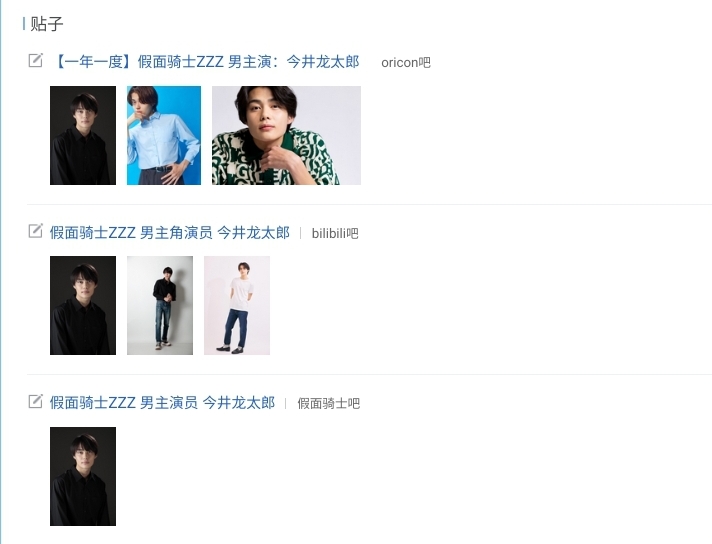View full-body photo with black shirt and jeans

pyautogui.click(x=160, y=306)
